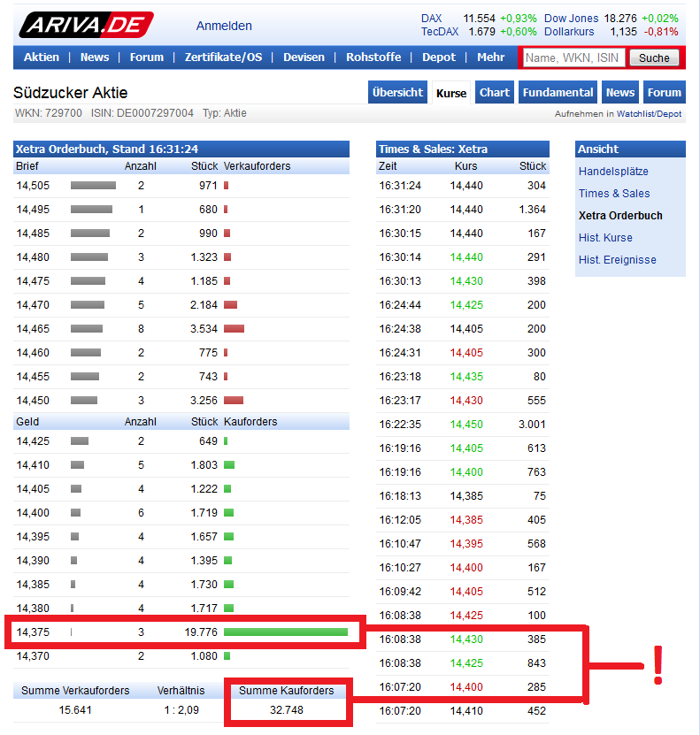Click the Geld price 14,375
This screenshot has width=700, height=735.
[33, 632]
